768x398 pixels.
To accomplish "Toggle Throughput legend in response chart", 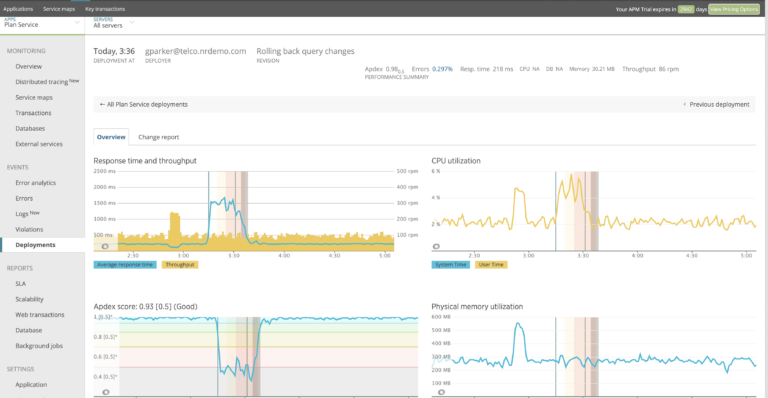I will 180,264.
